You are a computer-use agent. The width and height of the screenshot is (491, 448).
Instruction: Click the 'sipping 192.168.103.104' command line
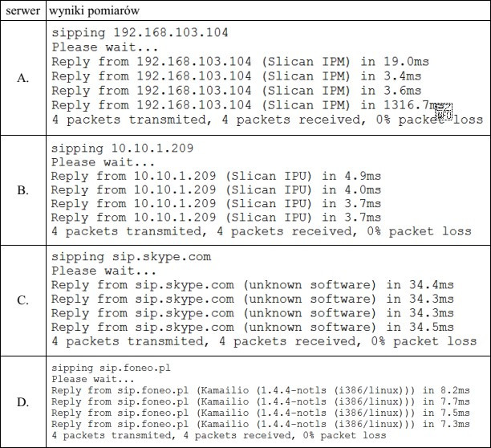point(140,33)
